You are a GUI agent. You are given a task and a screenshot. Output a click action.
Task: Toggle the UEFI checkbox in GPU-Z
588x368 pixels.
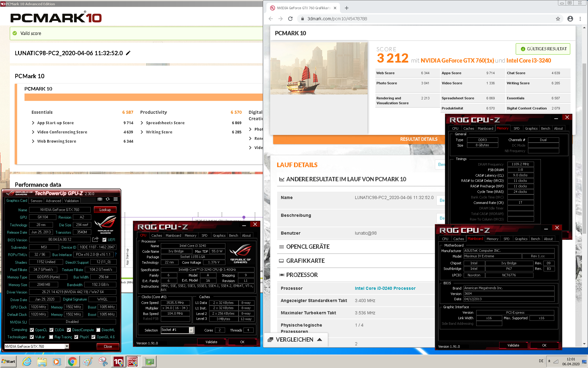[x=104, y=240]
